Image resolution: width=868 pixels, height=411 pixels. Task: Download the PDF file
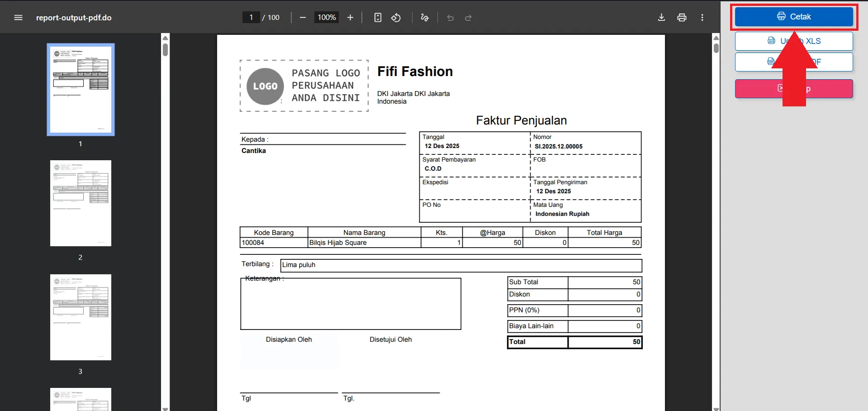click(661, 18)
